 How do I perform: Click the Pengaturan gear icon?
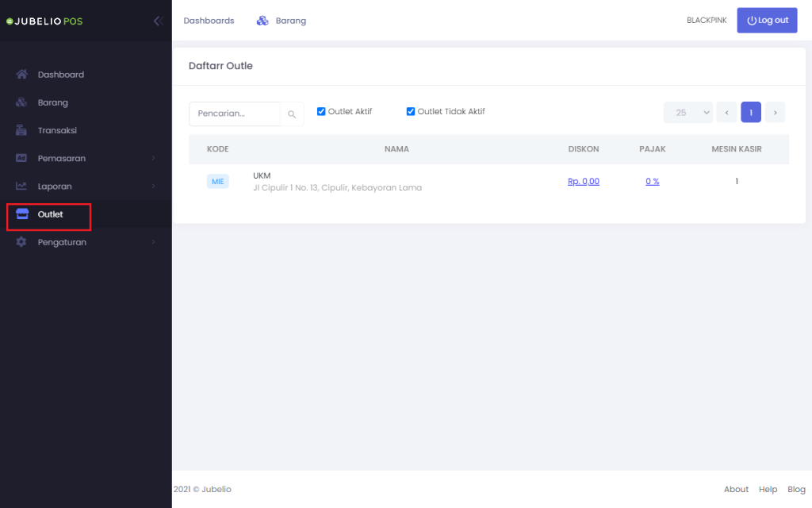coord(21,242)
